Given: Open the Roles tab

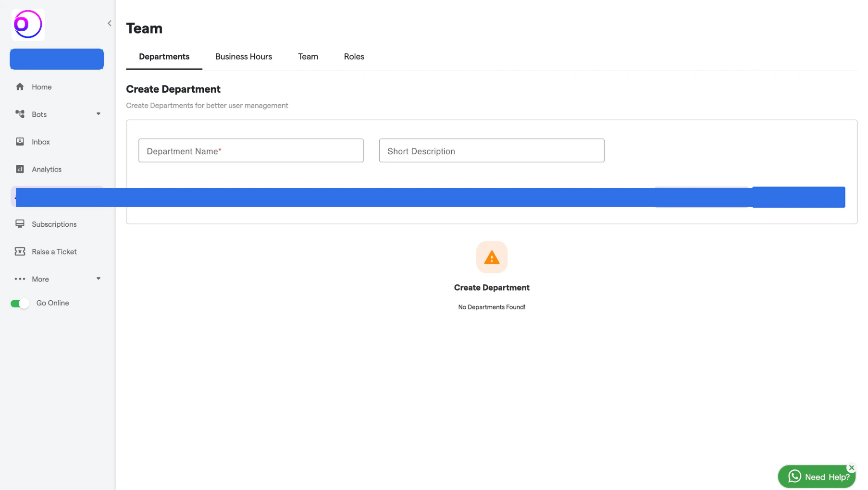Looking at the screenshot, I should click(354, 57).
